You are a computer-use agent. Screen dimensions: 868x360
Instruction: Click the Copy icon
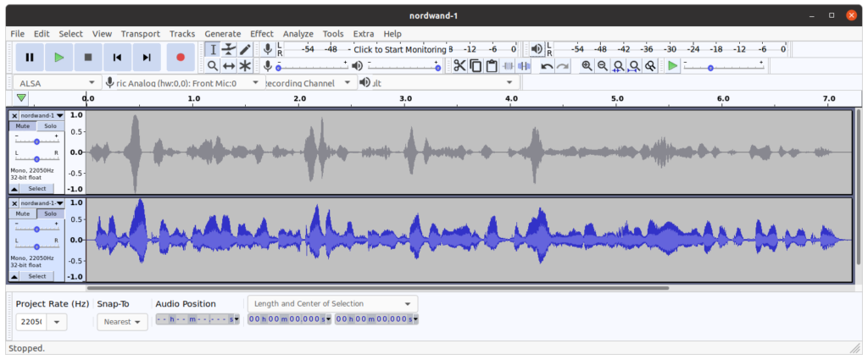point(476,66)
